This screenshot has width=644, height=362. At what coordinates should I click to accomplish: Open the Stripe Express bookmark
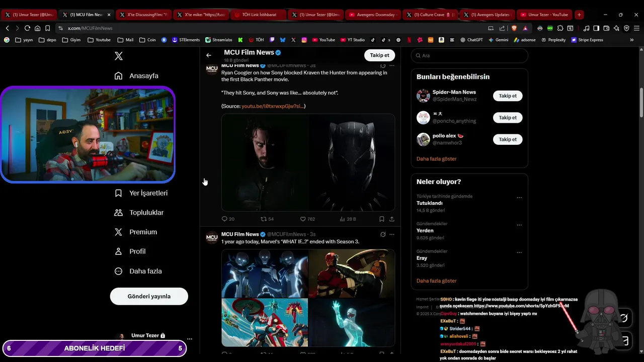tap(587, 40)
